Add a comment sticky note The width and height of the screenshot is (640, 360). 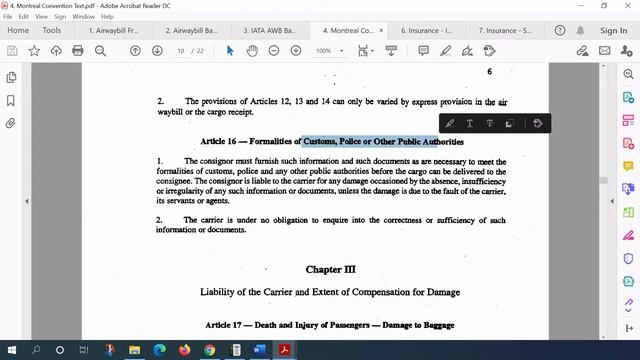click(424, 51)
